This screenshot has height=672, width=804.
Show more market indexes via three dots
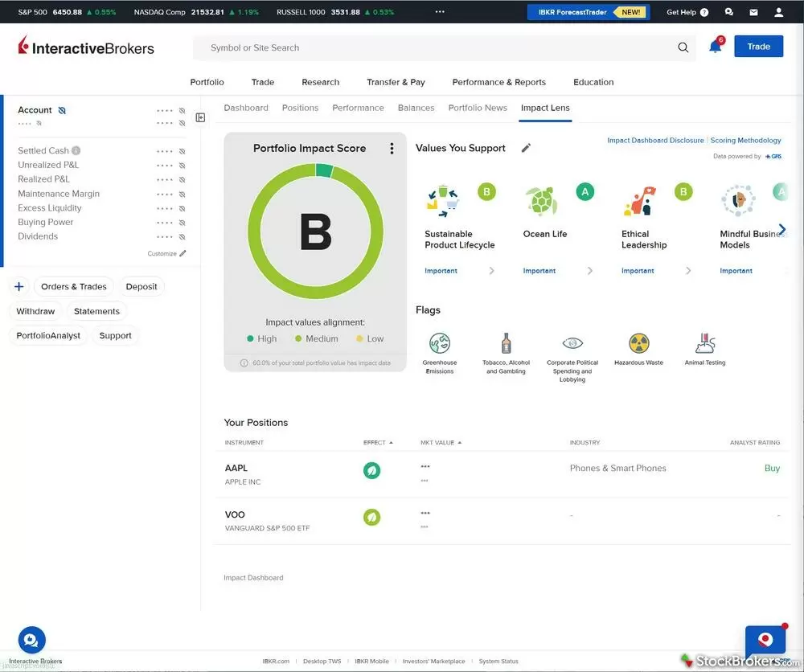pos(440,11)
